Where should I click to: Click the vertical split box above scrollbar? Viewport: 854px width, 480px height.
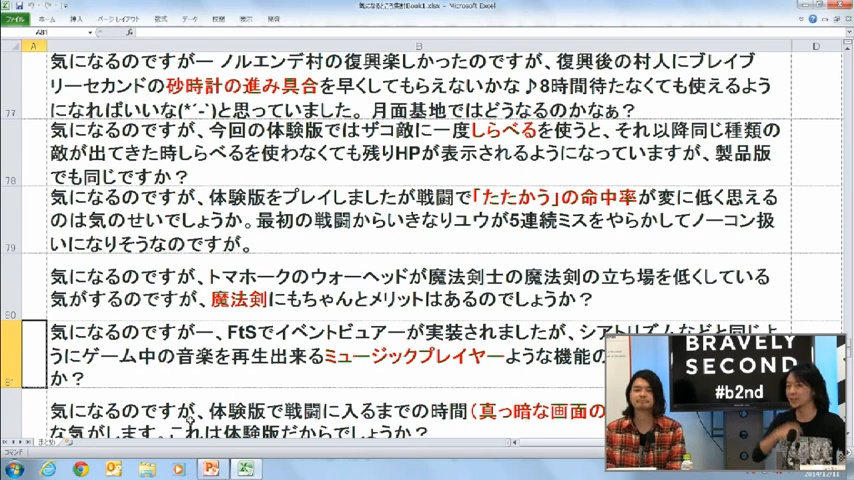(849, 42)
